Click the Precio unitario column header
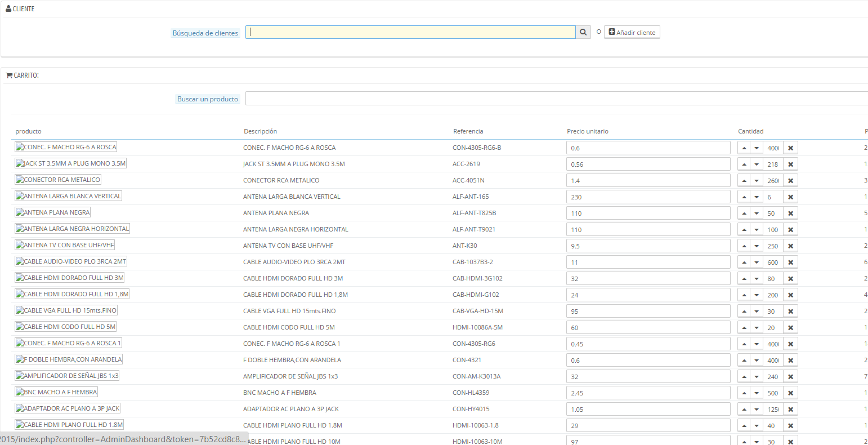The image size is (868, 445). (x=588, y=131)
